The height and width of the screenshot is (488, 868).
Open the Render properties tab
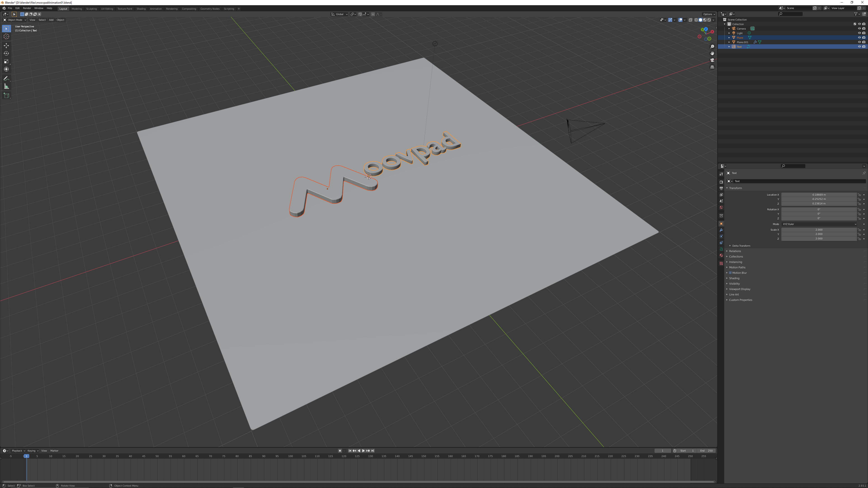coord(721,182)
